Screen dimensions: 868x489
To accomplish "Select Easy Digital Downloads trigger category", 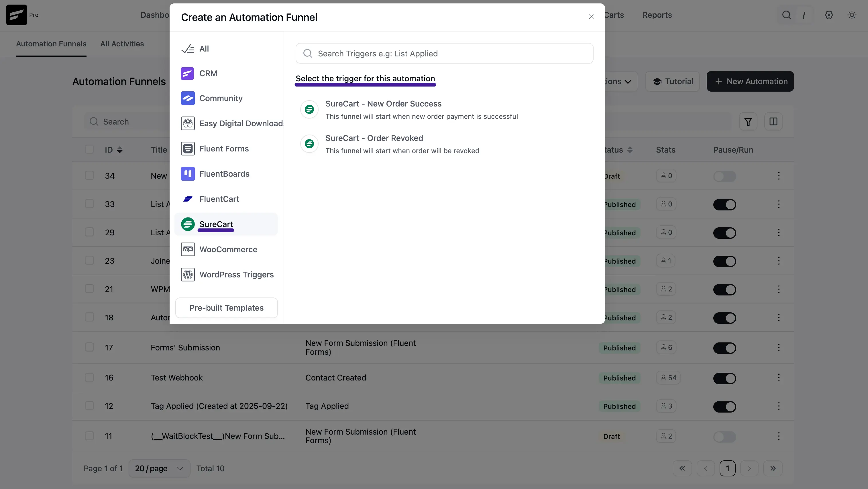I will (226, 124).
